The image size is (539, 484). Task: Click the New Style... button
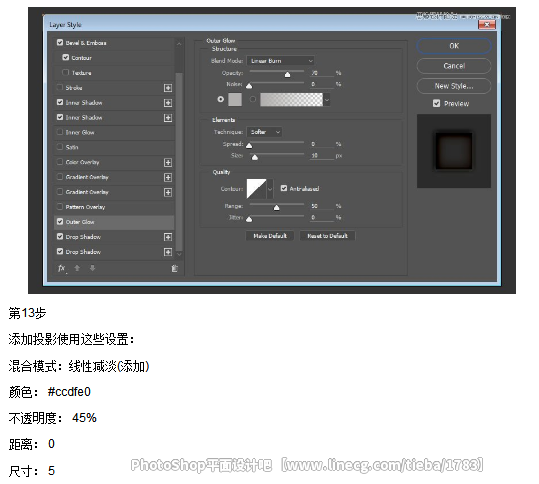(454, 86)
